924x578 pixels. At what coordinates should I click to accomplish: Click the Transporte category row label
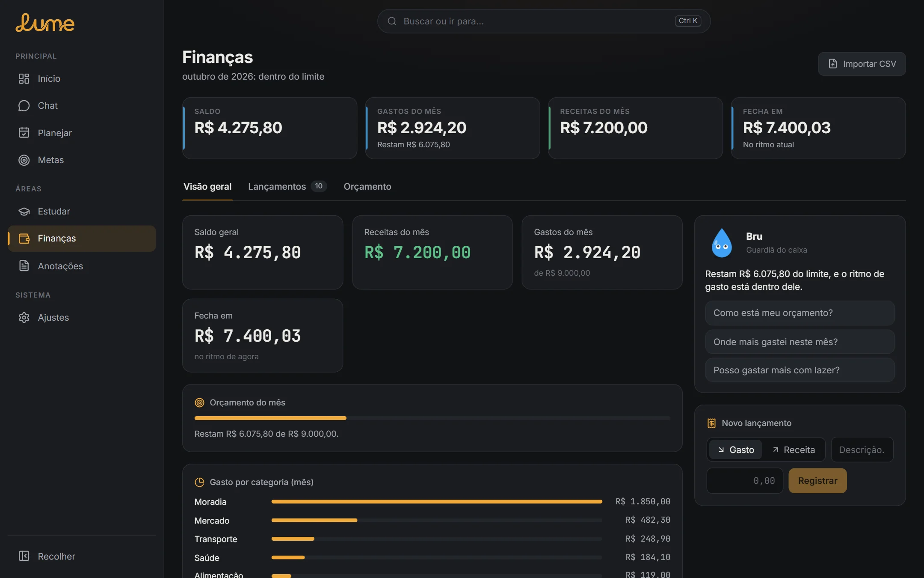coord(216,539)
